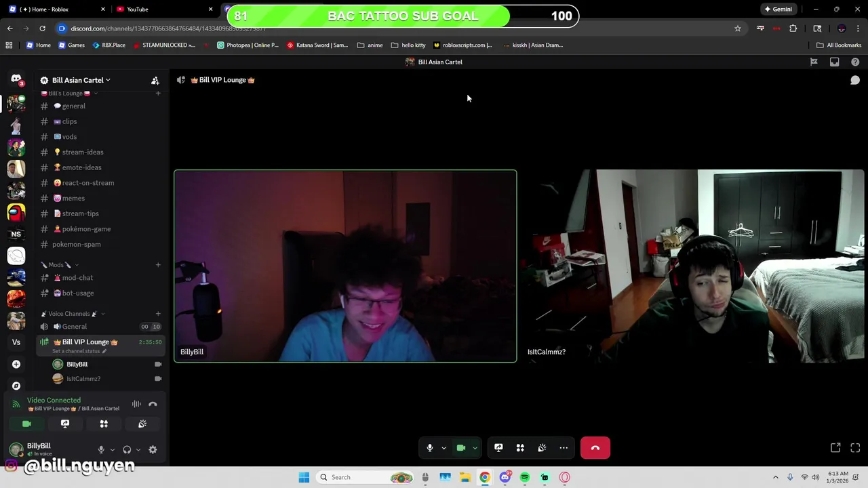868x488 pixels.
Task: Open soundboard icon in bottom call bar
Action: pos(542,448)
